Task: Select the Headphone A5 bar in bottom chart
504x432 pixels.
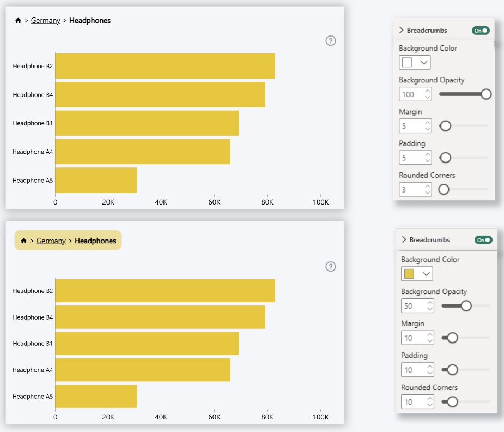Action: tap(96, 396)
